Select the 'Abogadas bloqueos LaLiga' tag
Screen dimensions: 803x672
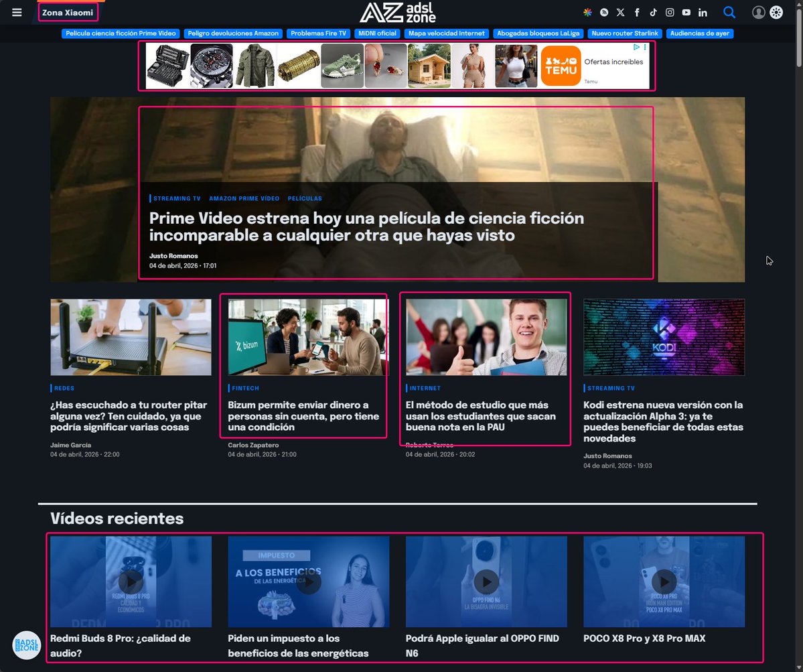pos(538,33)
